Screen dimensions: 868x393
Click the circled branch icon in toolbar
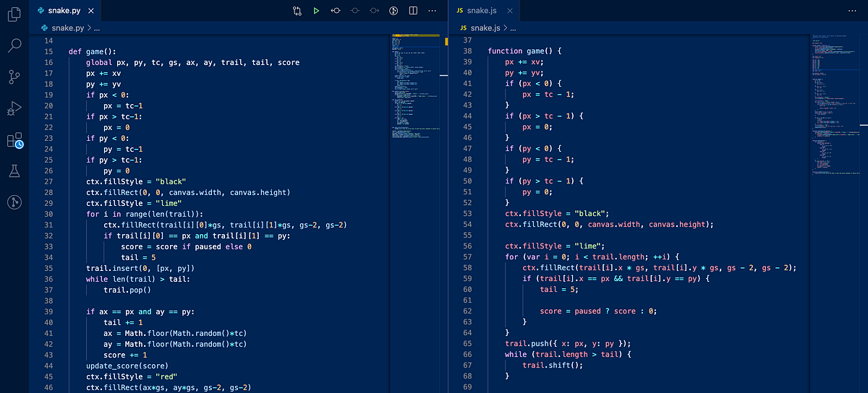[x=393, y=11]
